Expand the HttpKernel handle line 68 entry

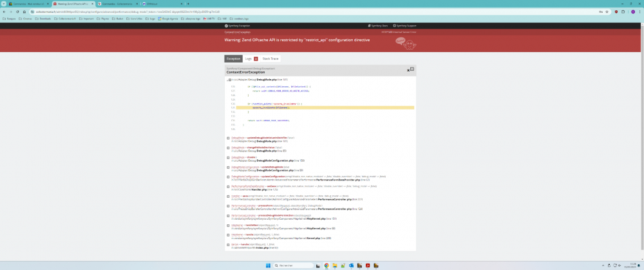coord(229,235)
